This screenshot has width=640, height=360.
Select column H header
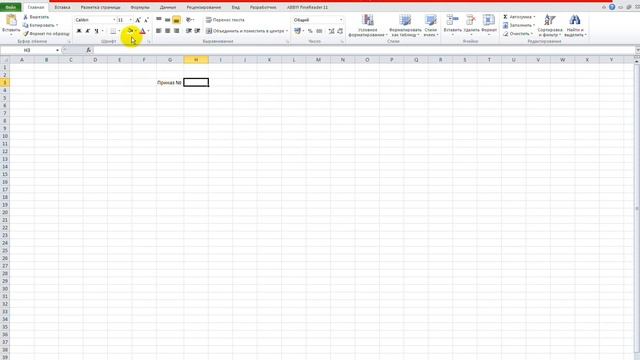click(x=196, y=60)
